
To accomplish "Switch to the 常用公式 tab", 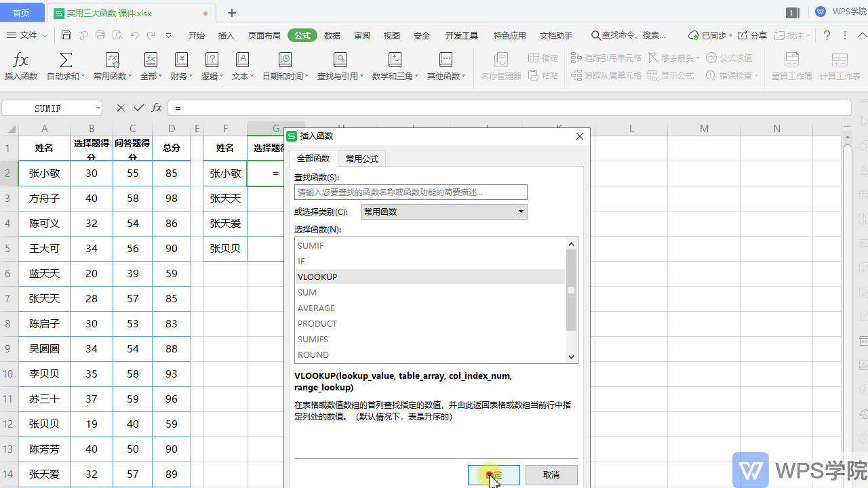I will (361, 159).
